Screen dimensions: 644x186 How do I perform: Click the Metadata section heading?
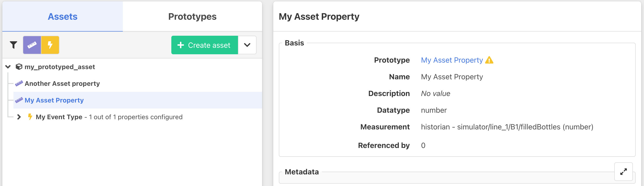pyautogui.click(x=302, y=172)
